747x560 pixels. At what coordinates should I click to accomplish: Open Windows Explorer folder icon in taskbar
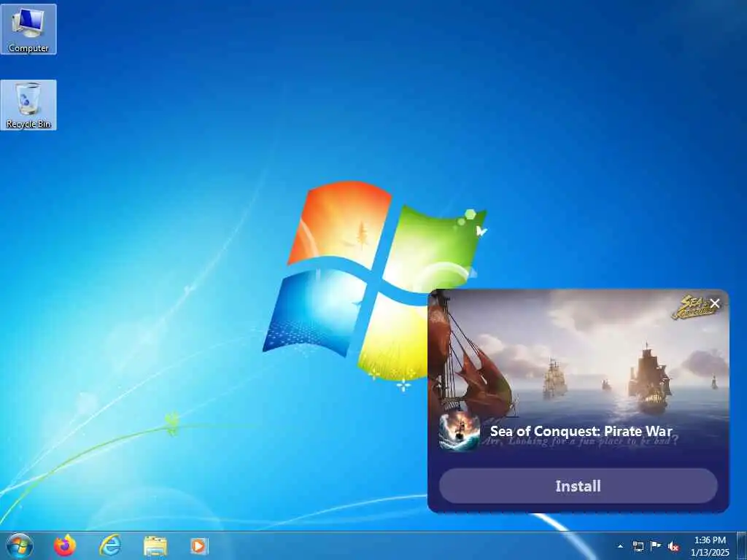coord(155,546)
